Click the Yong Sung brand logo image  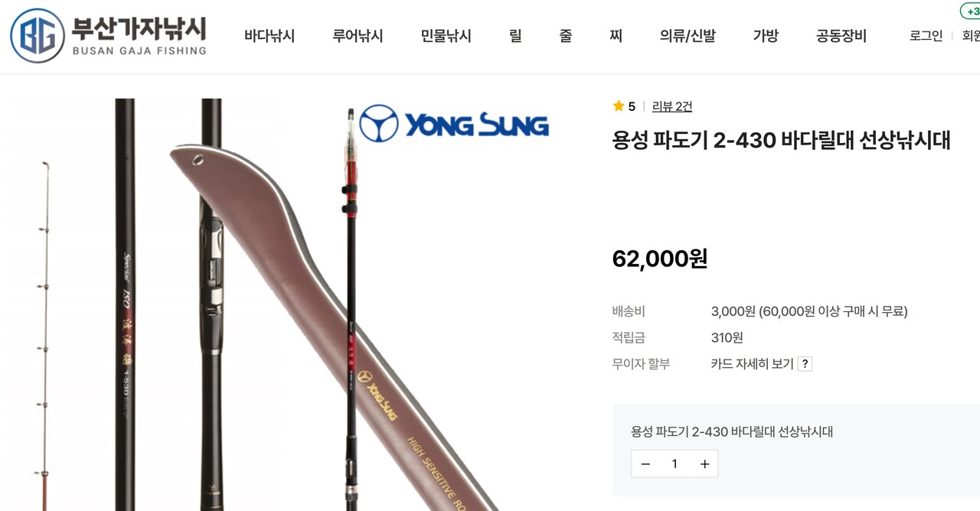tap(454, 124)
